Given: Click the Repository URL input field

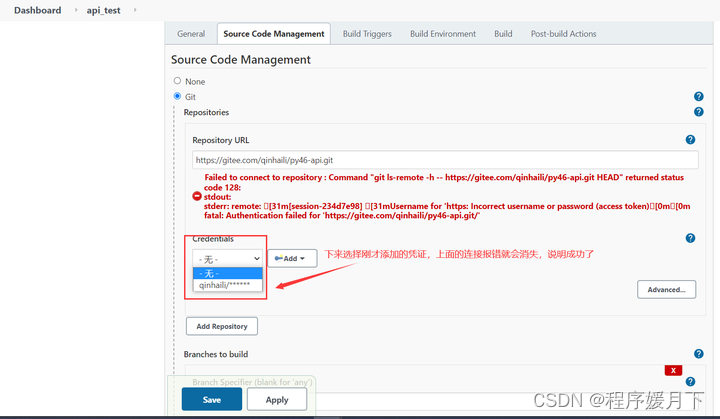Looking at the screenshot, I should [445, 160].
